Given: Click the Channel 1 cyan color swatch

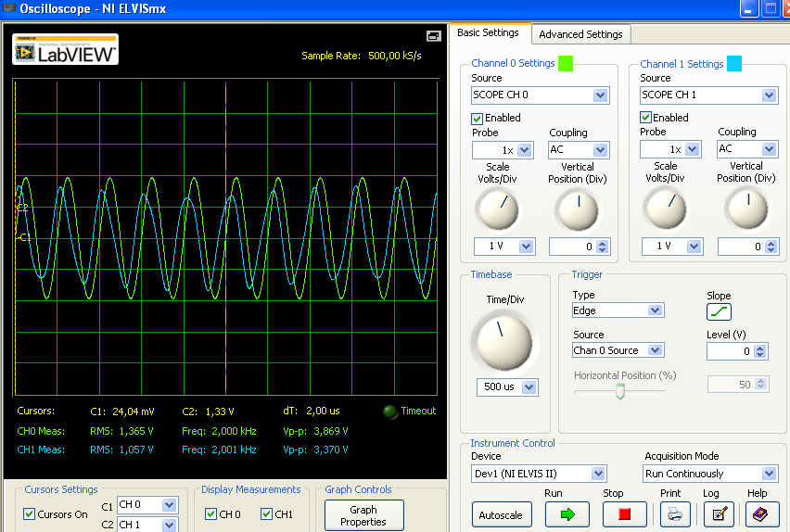Looking at the screenshot, I should click(x=734, y=63).
